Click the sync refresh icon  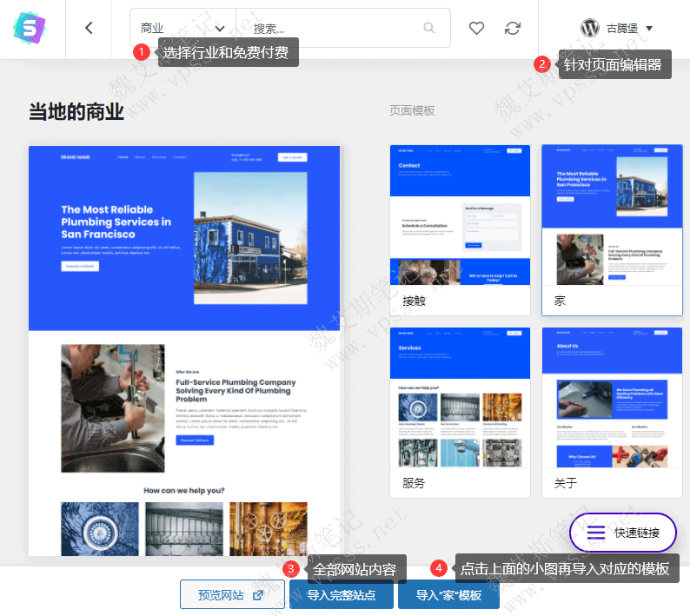tap(513, 28)
